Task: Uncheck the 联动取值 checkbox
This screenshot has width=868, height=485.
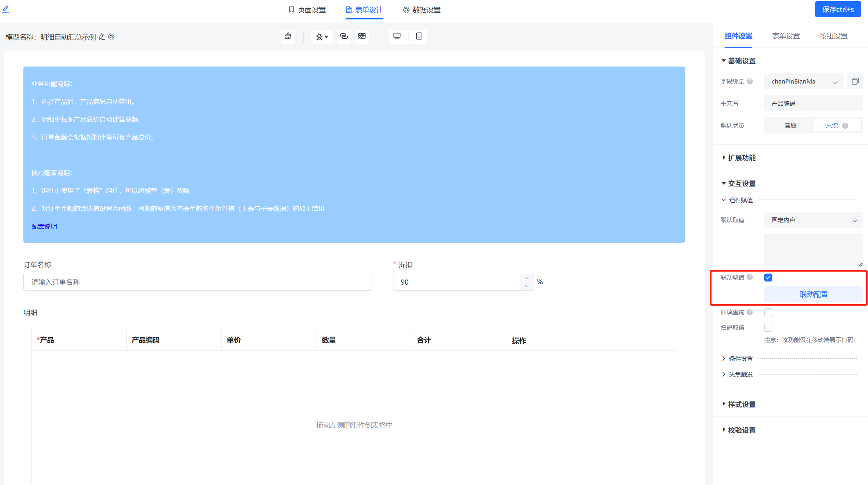Action: (768, 278)
